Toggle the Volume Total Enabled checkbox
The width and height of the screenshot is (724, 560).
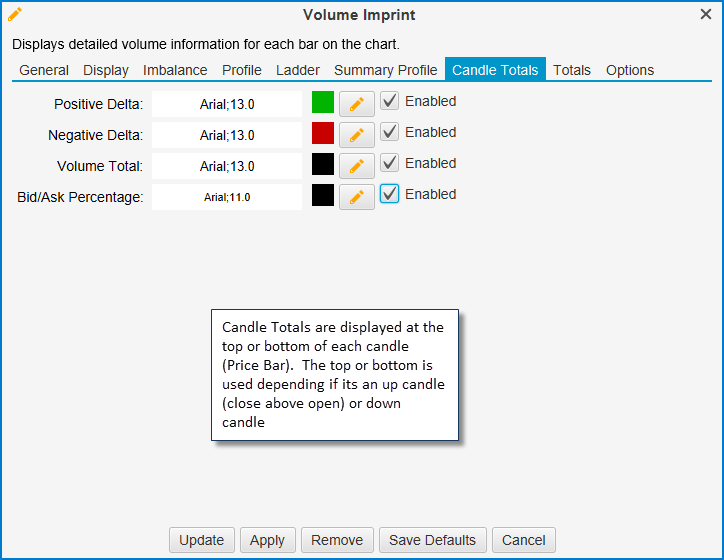click(390, 163)
